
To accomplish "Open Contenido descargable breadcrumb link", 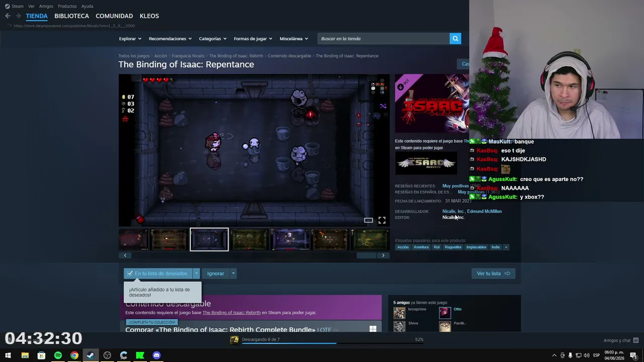I will [289, 56].
